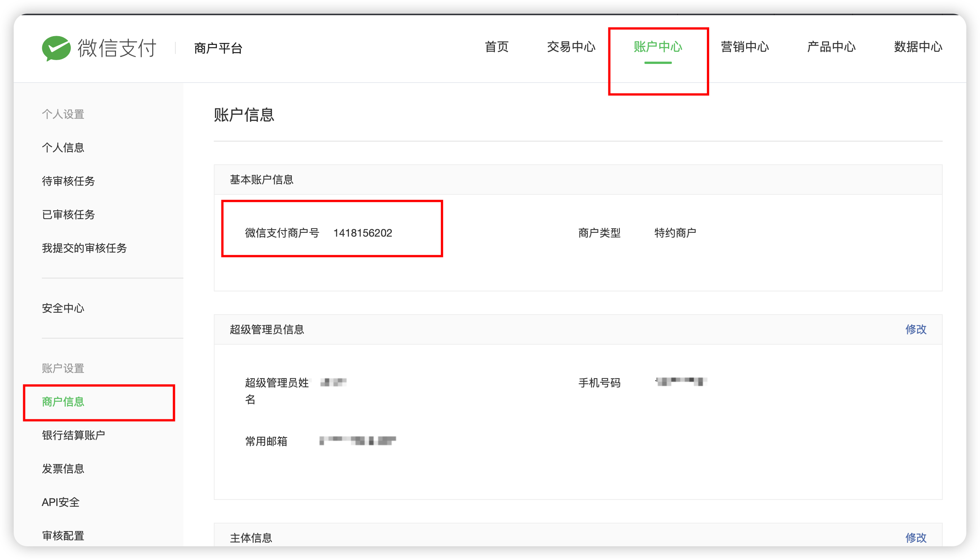Click the 账户设置 sidebar group heading
Viewport: 980px width, 560px height.
click(63, 369)
